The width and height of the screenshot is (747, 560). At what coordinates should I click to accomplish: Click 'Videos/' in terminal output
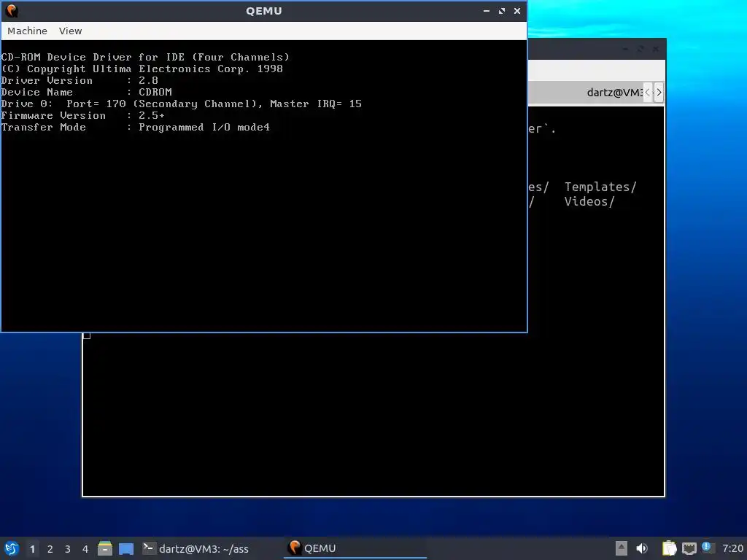[x=589, y=201]
